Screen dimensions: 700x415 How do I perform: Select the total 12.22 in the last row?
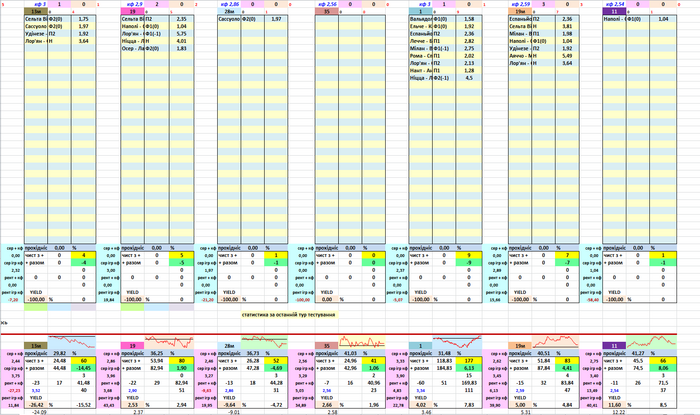tap(619, 412)
